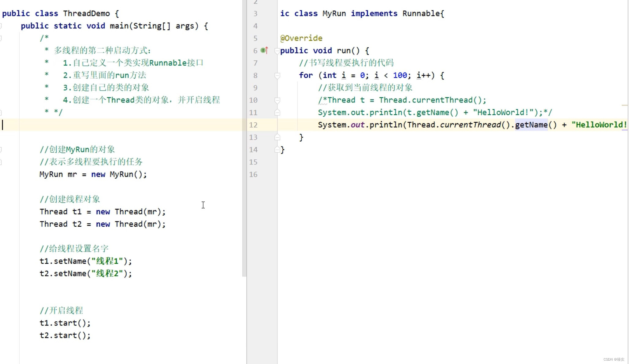Click comment line 3.创建自己的类的对象
Viewport: 629px width, 364px height.
106,88
